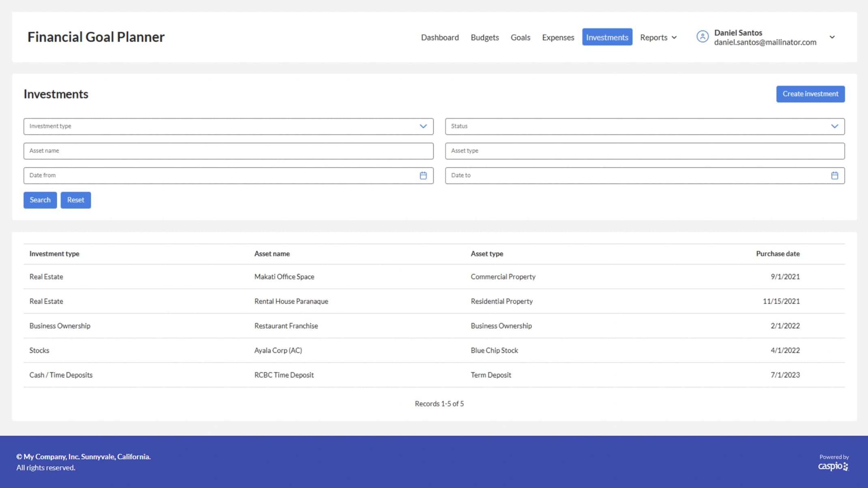Select the Rental House Paranaque entry
The width and height of the screenshot is (868, 488).
(434, 301)
